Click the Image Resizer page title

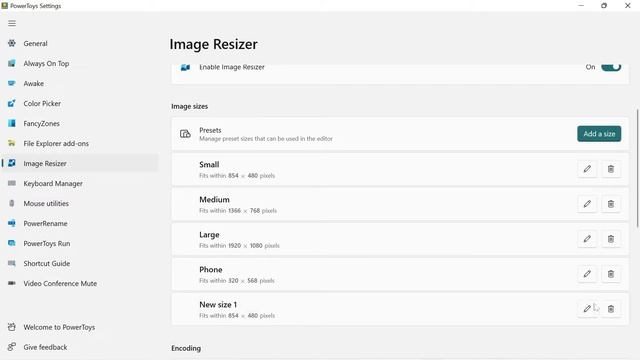[x=213, y=44]
